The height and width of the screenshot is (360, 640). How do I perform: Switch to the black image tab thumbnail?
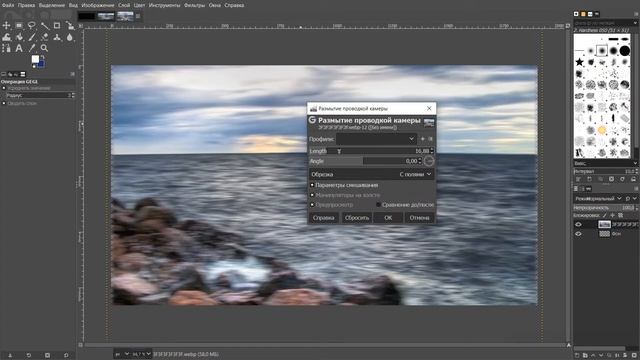(x=87, y=16)
